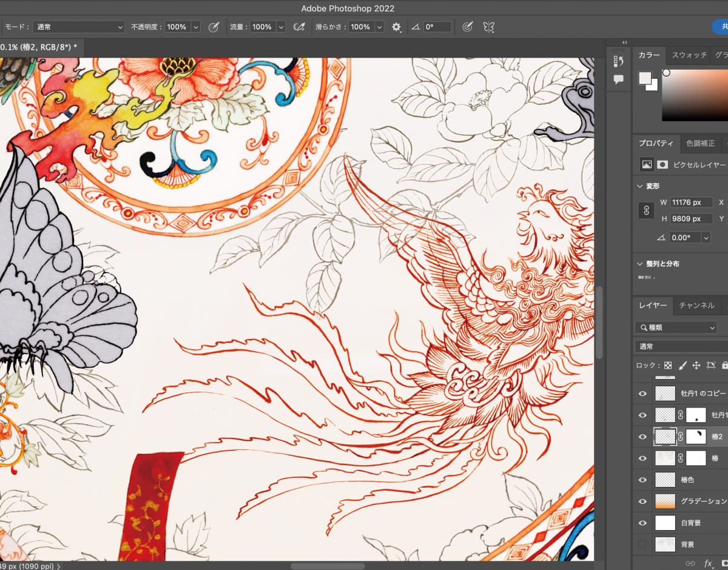Enable airbrush build-up icon
The image size is (728, 570).
click(x=298, y=27)
